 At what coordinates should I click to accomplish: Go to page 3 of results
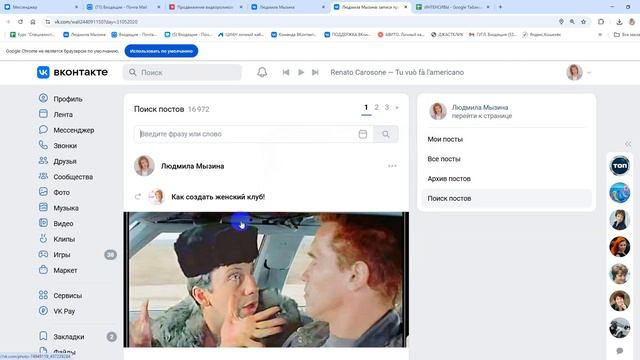[x=387, y=107]
